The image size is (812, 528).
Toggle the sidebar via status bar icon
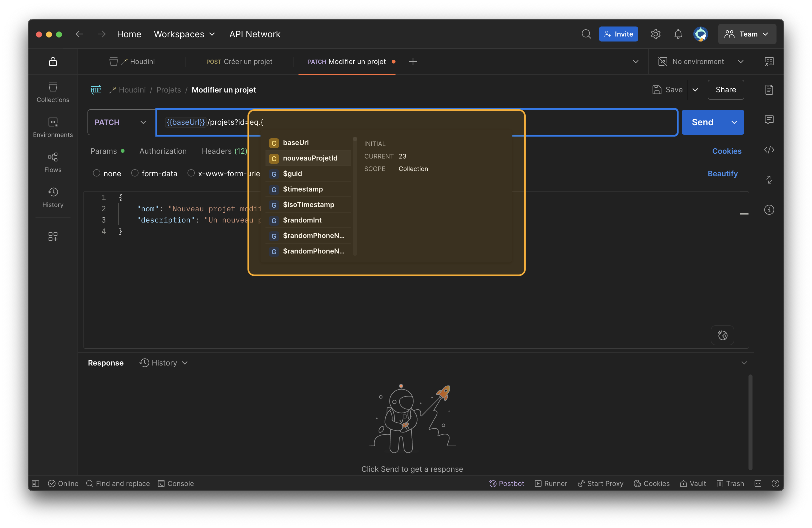click(x=35, y=483)
